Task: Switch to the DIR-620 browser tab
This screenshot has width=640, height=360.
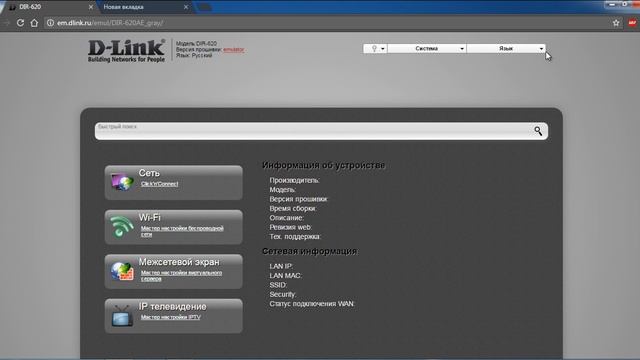Action: (49, 7)
